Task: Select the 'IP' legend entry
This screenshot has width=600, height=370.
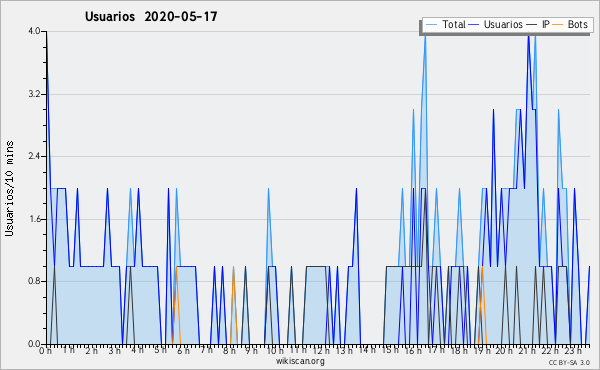Action: click(x=538, y=24)
